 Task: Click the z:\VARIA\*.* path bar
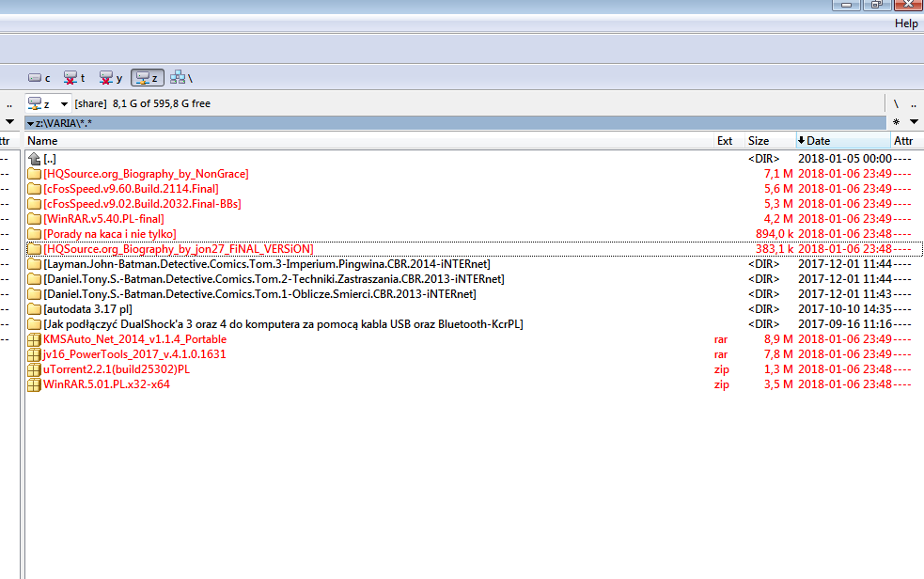(456, 122)
